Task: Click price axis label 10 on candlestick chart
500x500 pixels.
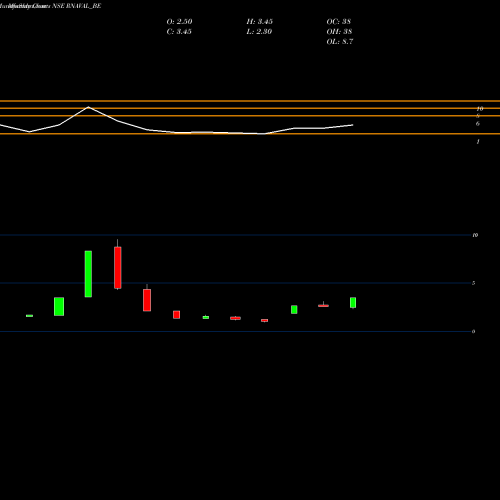Action: (475, 235)
